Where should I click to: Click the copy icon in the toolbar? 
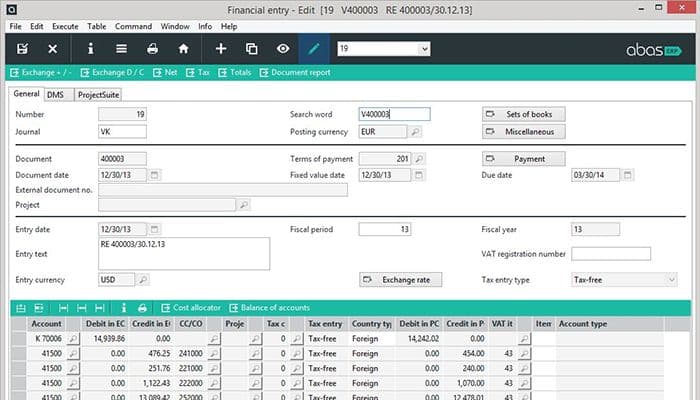coord(252,48)
